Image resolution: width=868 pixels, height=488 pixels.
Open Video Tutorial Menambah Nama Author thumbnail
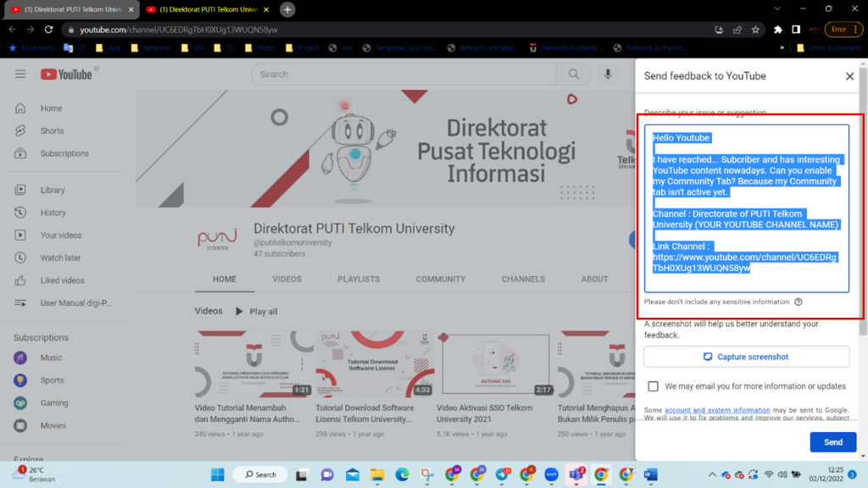254,364
